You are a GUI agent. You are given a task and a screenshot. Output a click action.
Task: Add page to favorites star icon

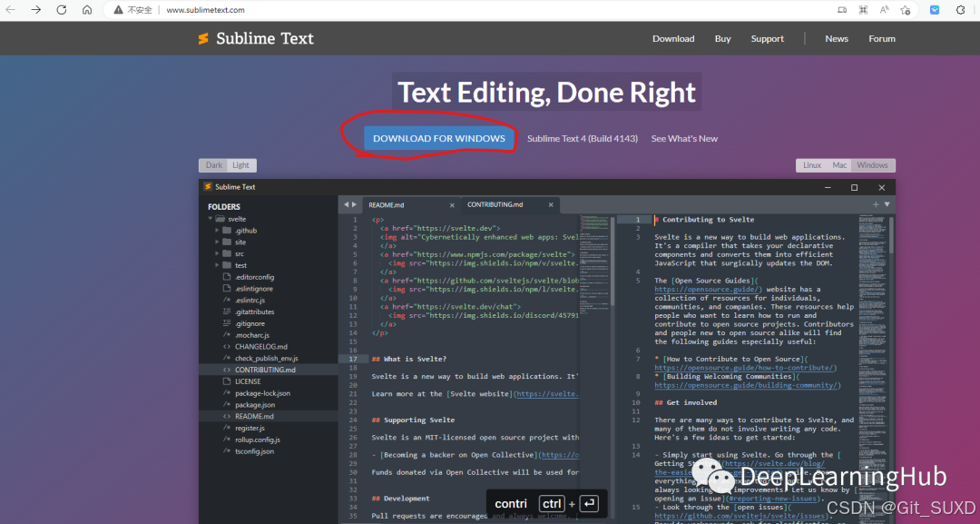point(905,10)
